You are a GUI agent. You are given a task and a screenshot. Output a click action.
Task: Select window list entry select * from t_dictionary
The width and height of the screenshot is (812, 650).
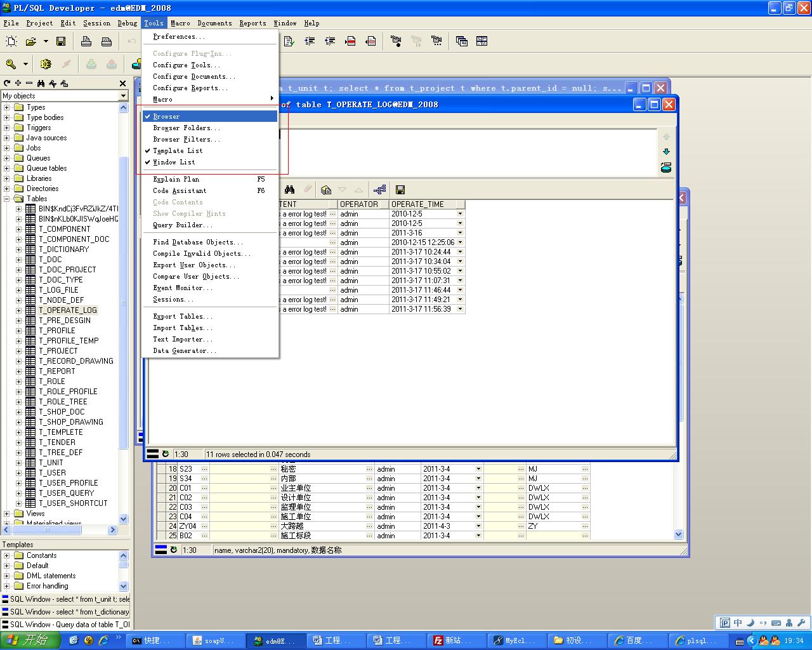(65, 612)
